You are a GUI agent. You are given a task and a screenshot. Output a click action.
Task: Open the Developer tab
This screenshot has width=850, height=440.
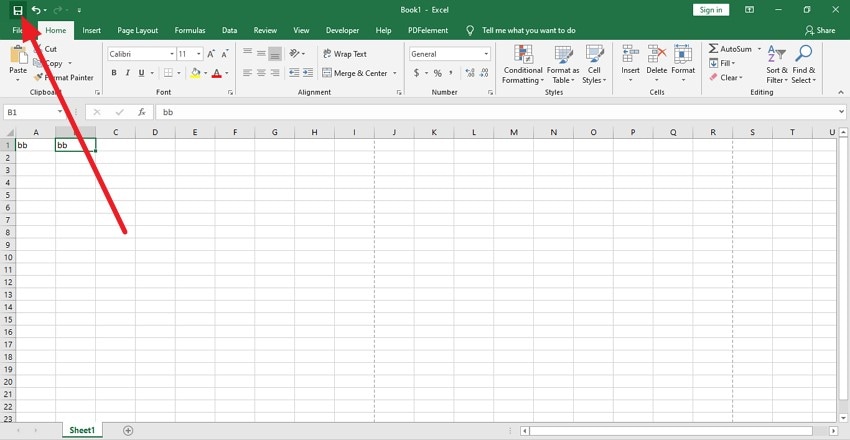coord(342,30)
